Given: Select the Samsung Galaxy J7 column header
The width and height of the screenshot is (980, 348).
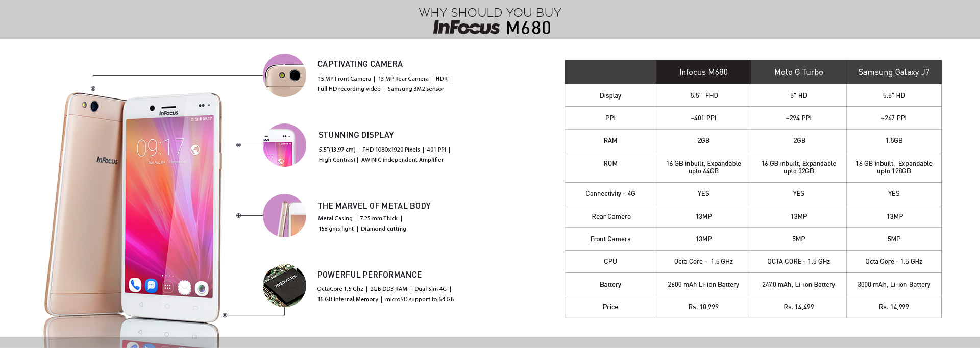Looking at the screenshot, I should coord(894,72).
